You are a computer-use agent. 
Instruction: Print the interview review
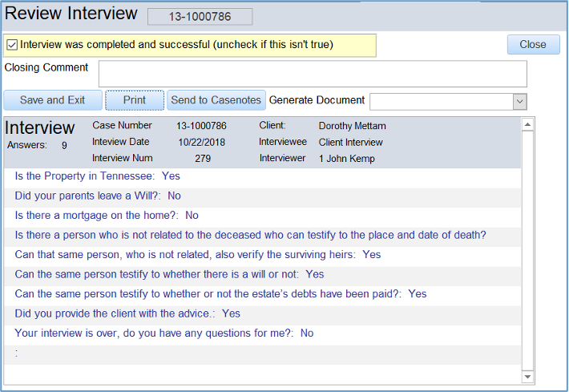coord(135,100)
